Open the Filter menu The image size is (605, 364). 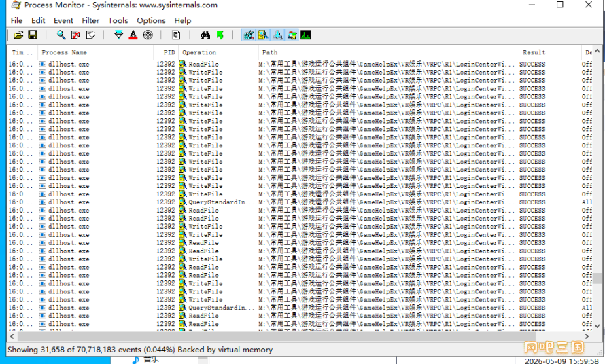pos(90,20)
